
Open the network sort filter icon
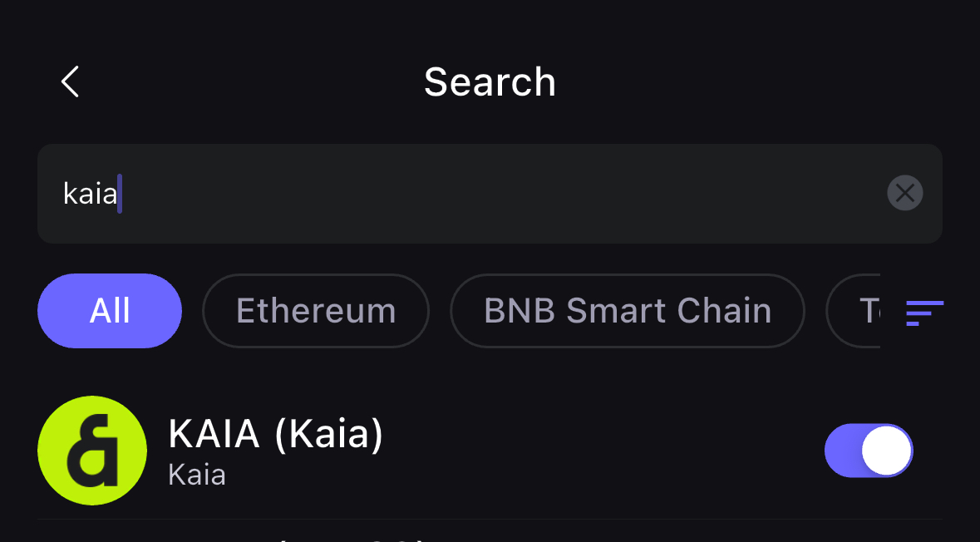pyautogui.click(x=924, y=312)
